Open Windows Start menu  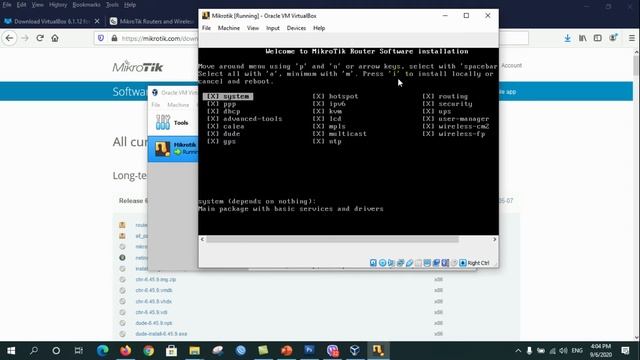coord(11,351)
